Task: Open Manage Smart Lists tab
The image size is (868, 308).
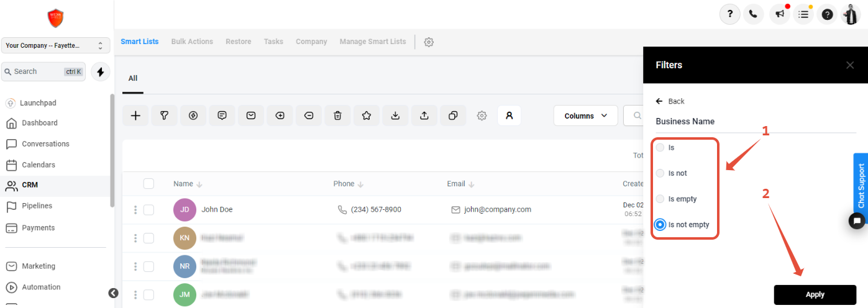Action: click(373, 42)
